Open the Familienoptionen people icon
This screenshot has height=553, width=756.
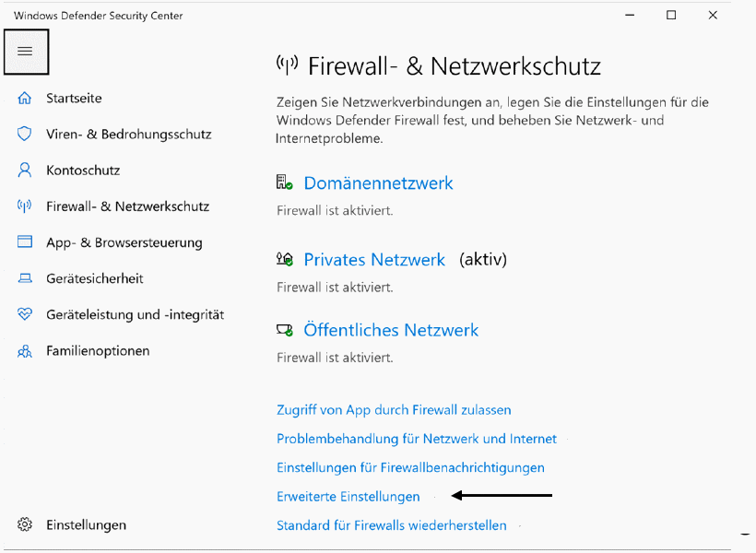25,351
